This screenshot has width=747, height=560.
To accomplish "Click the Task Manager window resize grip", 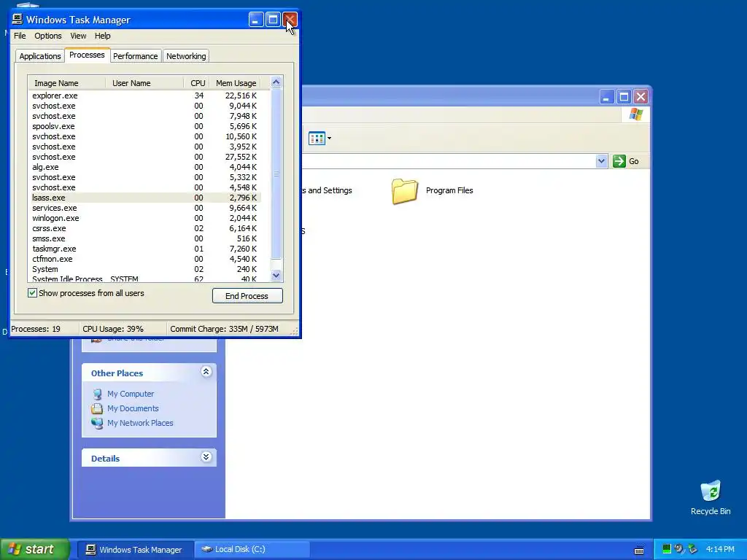I will pyautogui.click(x=295, y=332).
